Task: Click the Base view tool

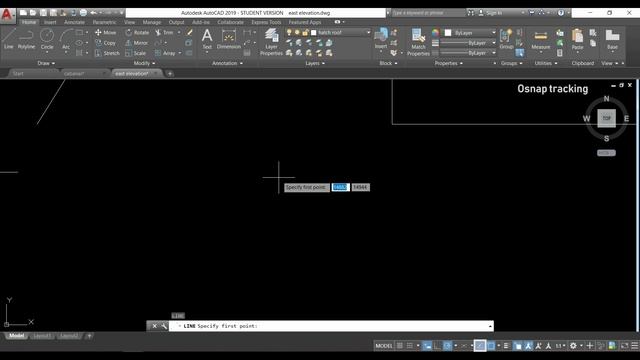Action: pyautogui.click(x=612, y=39)
